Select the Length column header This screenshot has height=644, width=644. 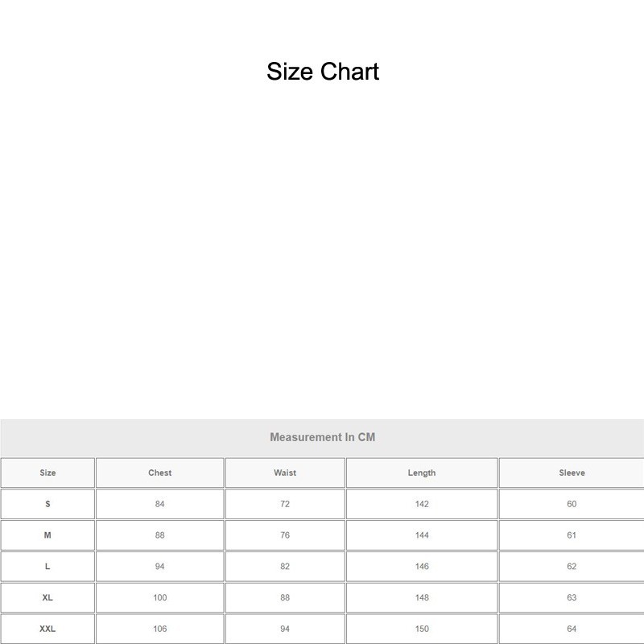coord(422,473)
